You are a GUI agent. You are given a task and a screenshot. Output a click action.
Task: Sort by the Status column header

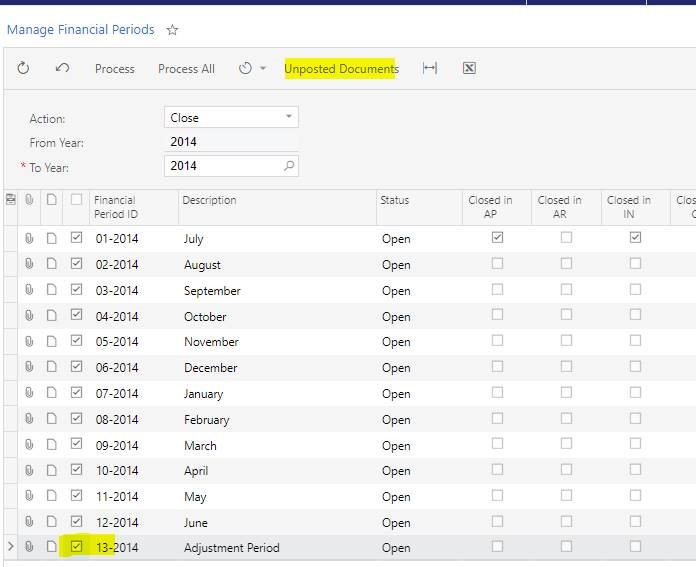pos(394,200)
